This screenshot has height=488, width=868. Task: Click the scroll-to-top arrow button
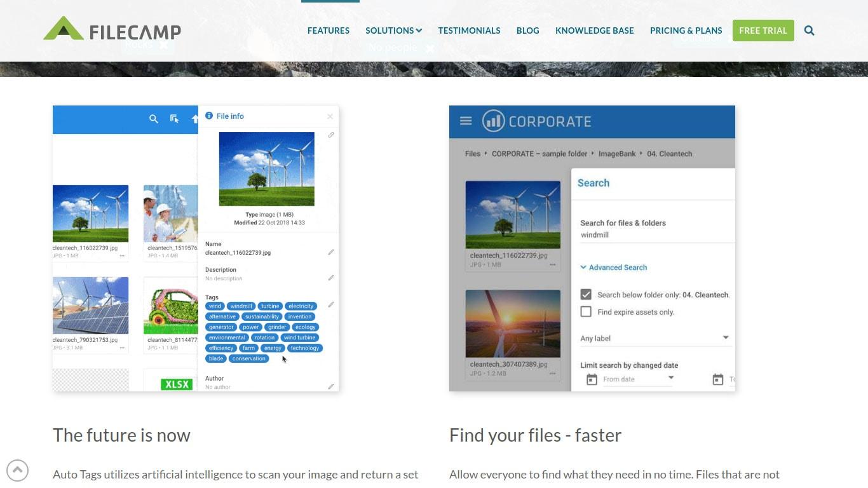(17, 471)
